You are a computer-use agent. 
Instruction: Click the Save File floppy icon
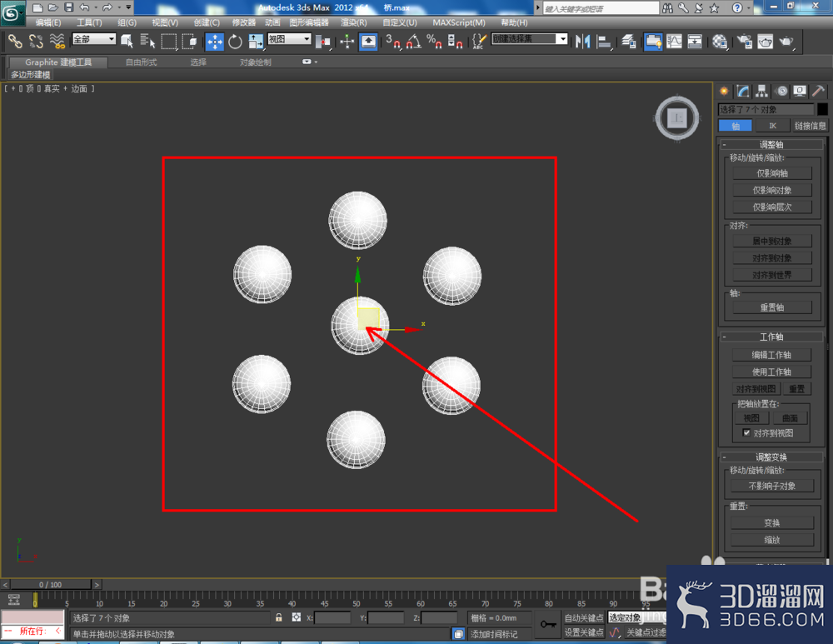tap(68, 7)
